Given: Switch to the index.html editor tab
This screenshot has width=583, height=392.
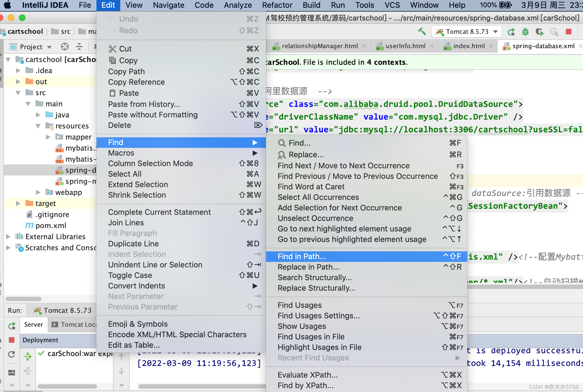Looking at the screenshot, I should (x=469, y=46).
